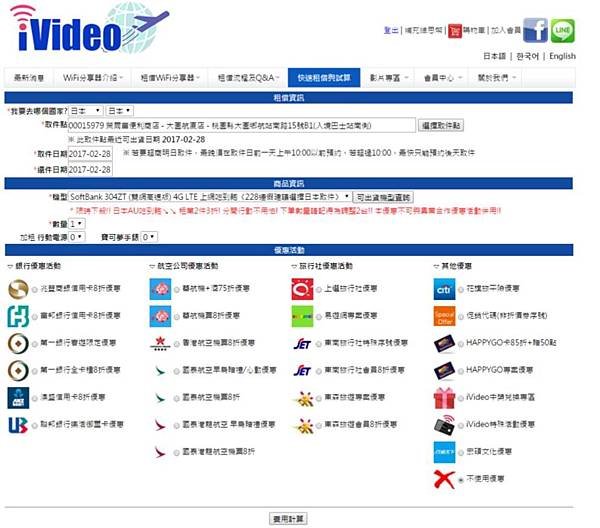This screenshot has width=600, height=528.
Task: Open the narrower second 日本 region dropdown
Action: coord(119,111)
